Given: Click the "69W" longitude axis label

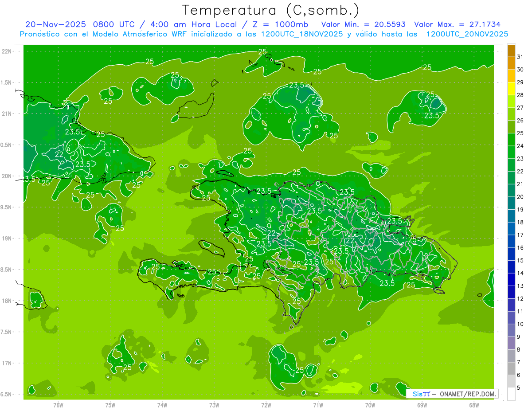Looking at the screenshot, I should coord(422,405).
